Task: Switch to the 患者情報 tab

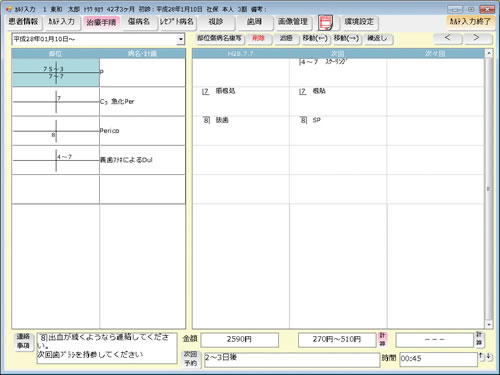Action: click(23, 22)
